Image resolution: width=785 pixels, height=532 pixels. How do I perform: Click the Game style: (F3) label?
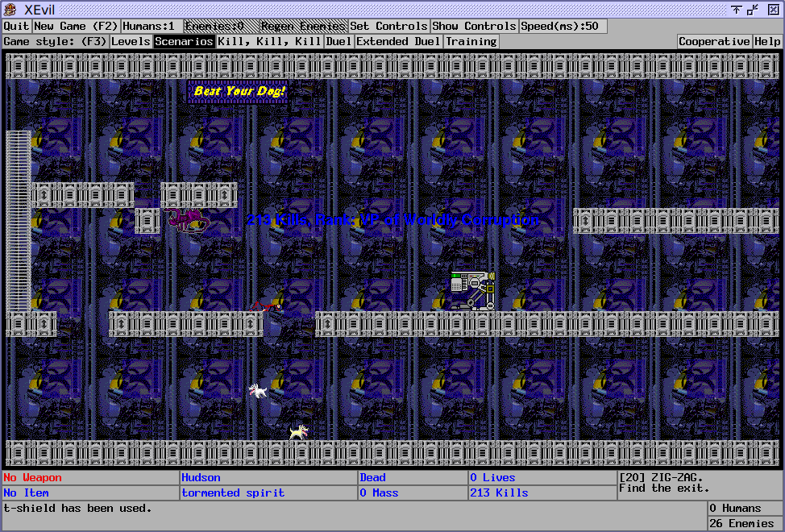click(x=55, y=42)
